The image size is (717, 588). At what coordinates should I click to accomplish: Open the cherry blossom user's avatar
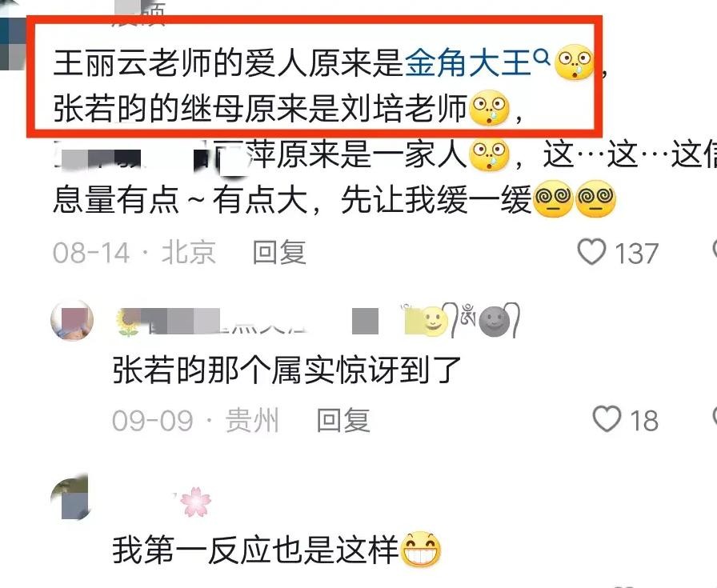click(70, 497)
